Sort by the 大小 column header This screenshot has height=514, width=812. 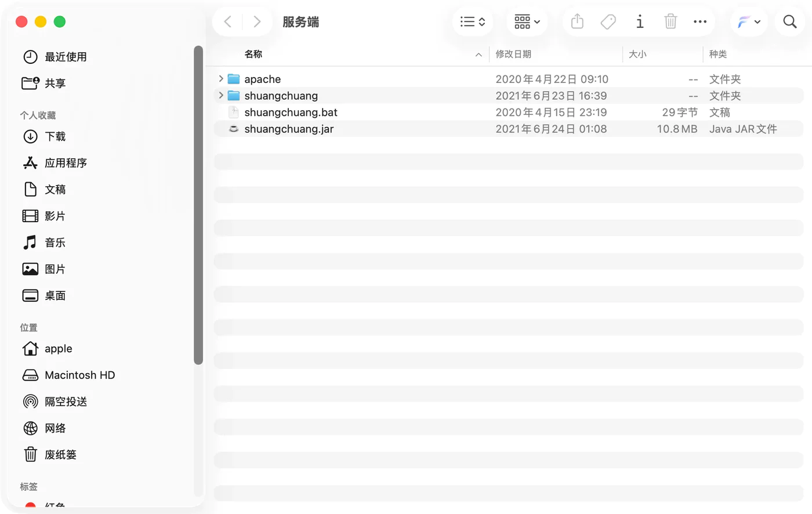point(637,54)
